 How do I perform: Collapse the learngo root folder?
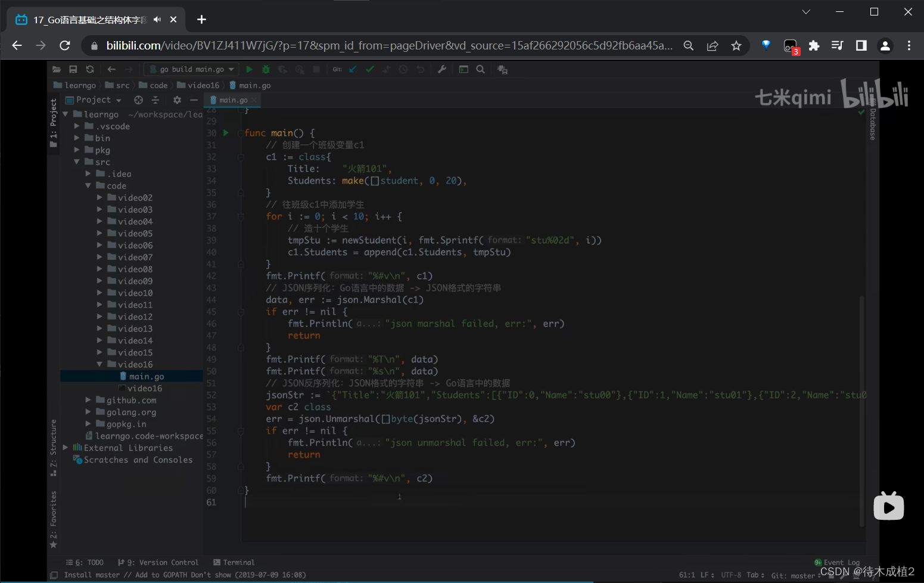[66, 114]
